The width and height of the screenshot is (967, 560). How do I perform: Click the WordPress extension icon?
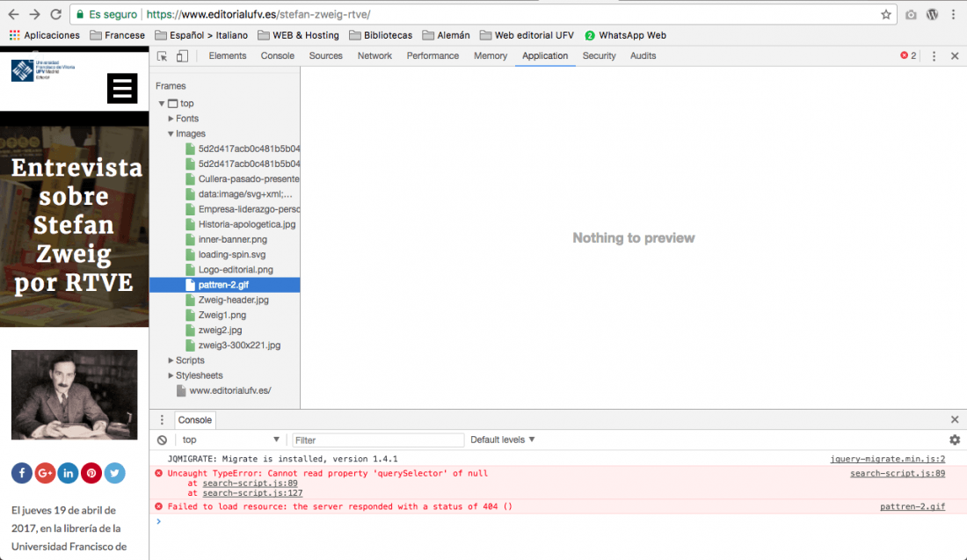pos(932,14)
